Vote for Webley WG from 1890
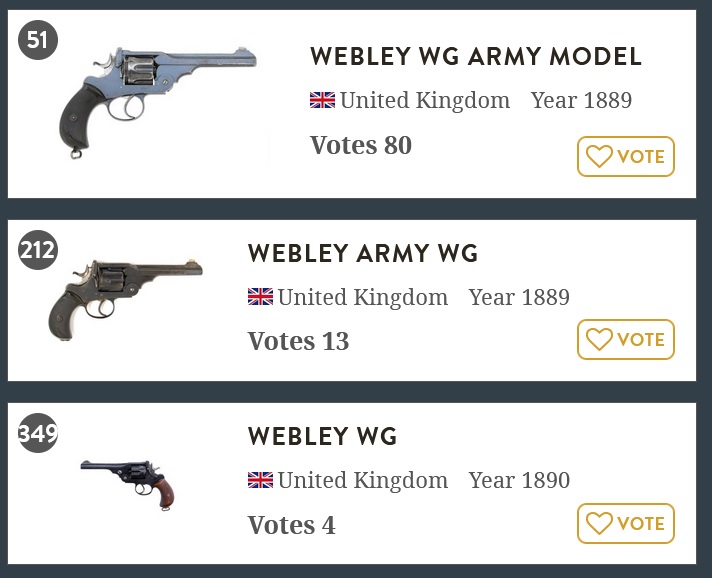This screenshot has height=578, width=712. (626, 524)
